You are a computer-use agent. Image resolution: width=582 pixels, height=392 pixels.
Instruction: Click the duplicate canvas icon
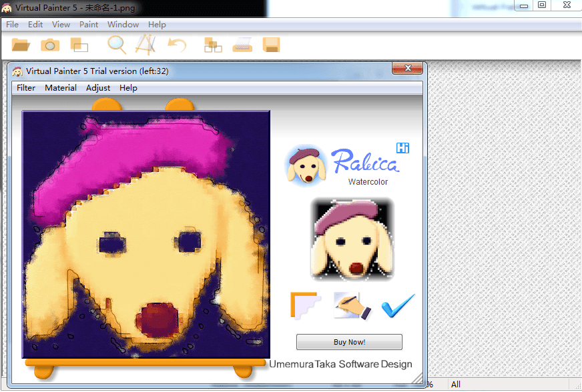(79, 45)
